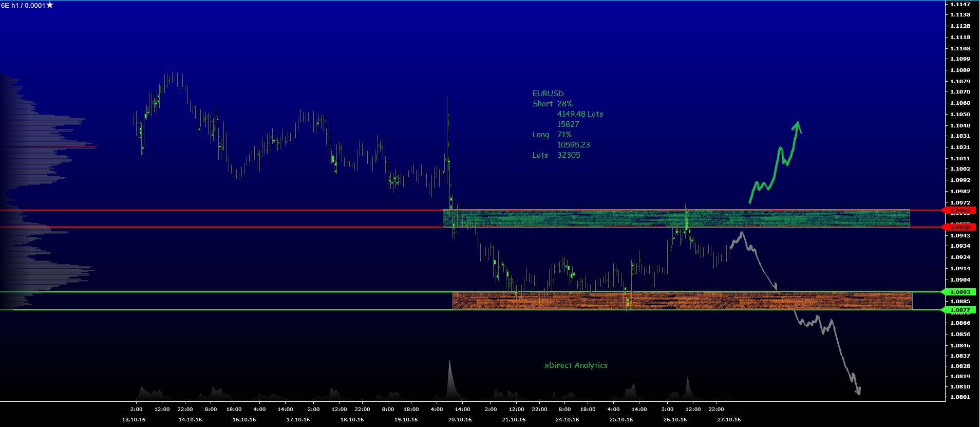Click the red 1.0965 price level marker
Viewport: 980px width, 427px height.
959,211
